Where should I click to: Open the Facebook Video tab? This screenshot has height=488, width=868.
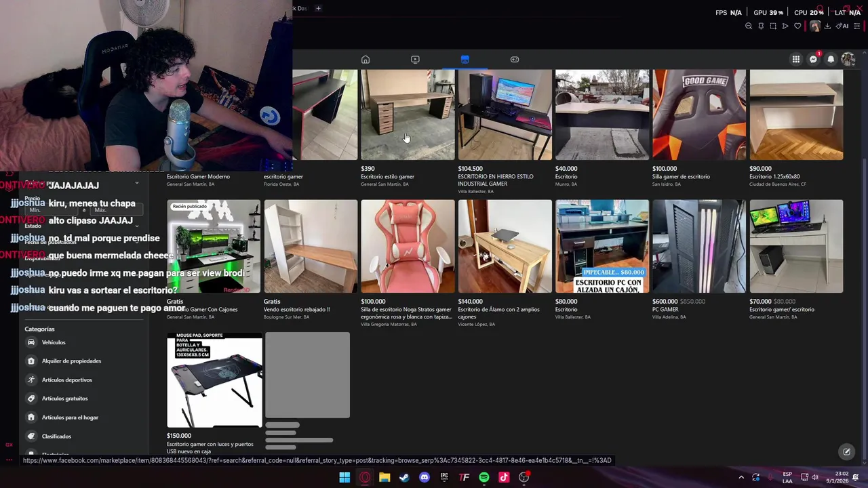tap(415, 60)
